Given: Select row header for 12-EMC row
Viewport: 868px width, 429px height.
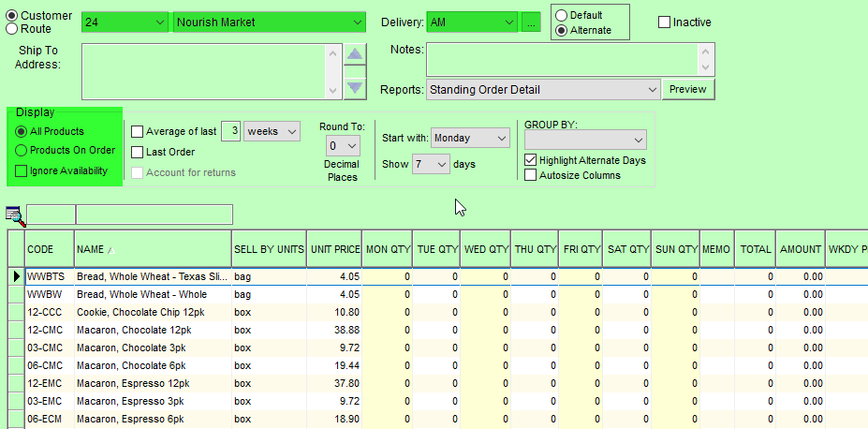Looking at the screenshot, I should (17, 383).
